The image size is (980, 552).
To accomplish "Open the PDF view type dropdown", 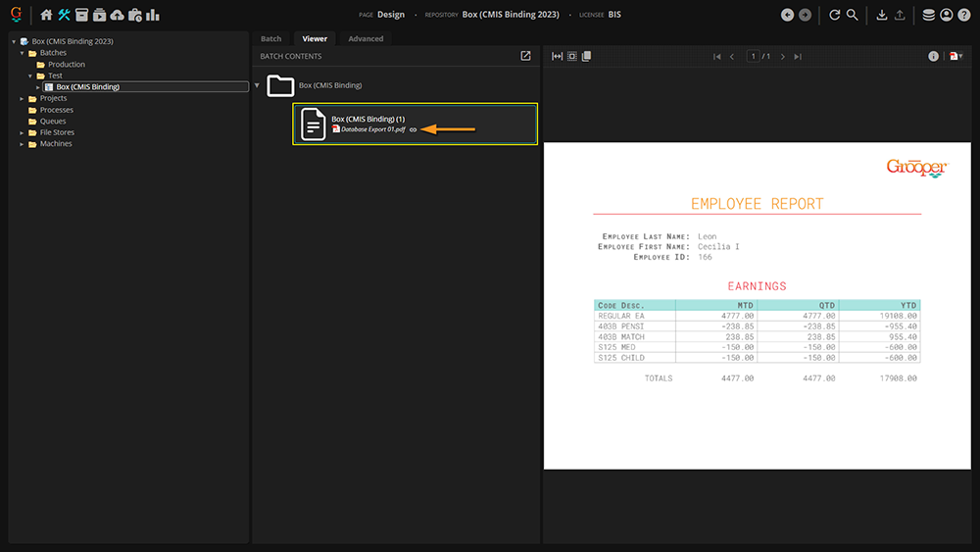I will click(x=955, y=57).
